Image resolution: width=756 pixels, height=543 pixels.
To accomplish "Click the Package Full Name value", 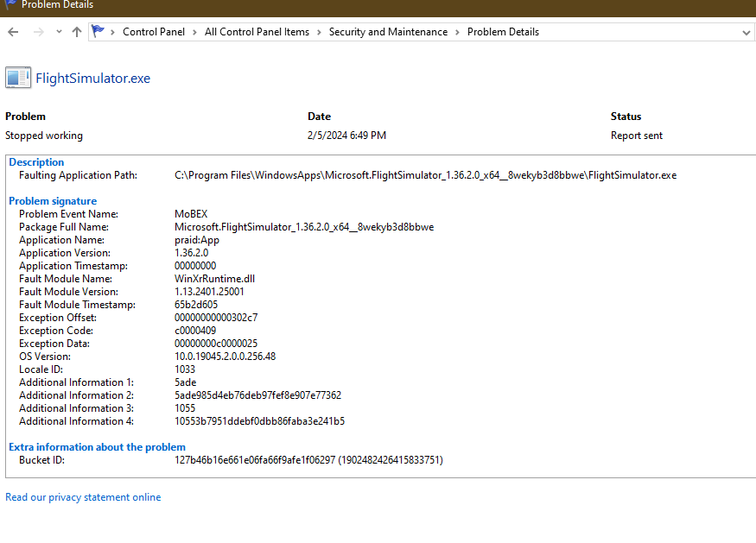I will [x=304, y=227].
